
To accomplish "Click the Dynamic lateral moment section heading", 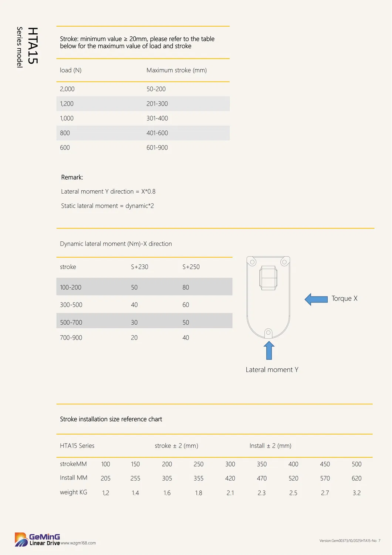I will [x=116, y=244].
